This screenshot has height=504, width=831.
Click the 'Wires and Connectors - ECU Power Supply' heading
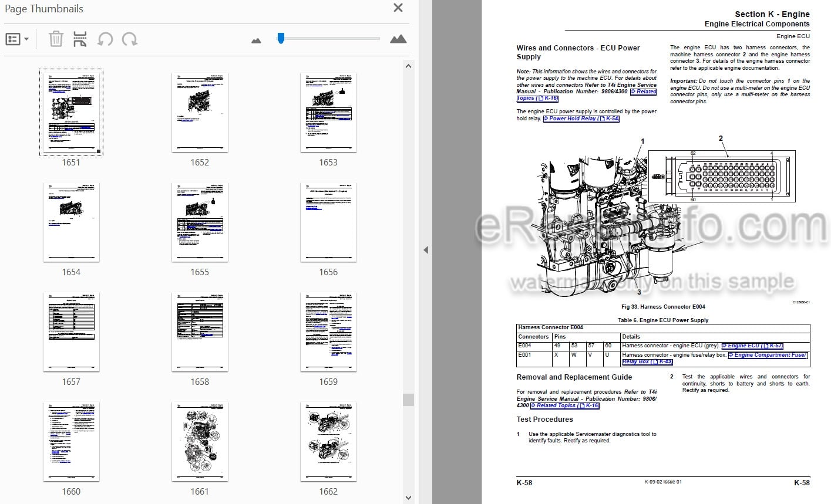(x=578, y=52)
